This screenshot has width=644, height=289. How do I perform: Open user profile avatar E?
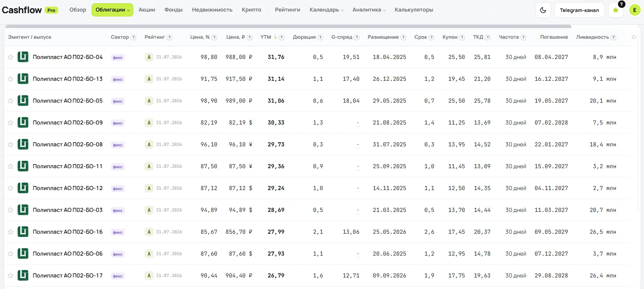635,10
